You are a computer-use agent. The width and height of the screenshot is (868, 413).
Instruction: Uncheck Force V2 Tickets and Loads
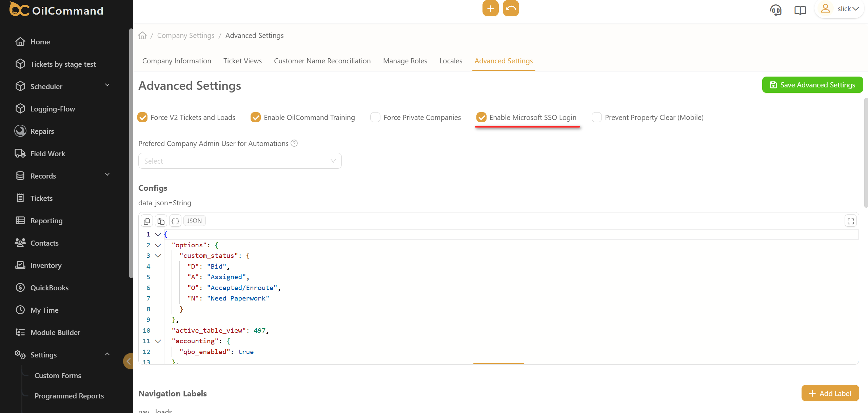pyautogui.click(x=142, y=118)
